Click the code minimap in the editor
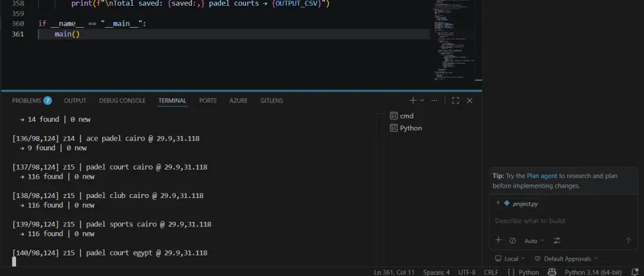This screenshot has height=276, width=644. (454, 39)
